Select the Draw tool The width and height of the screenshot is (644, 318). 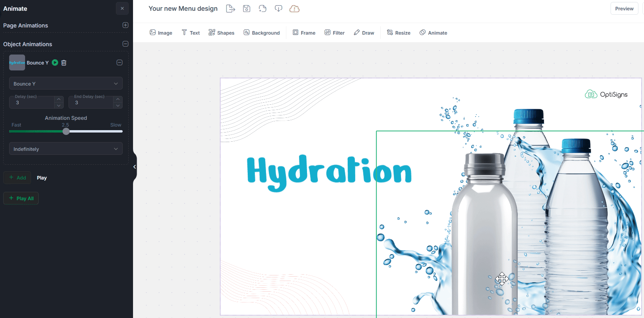364,33
